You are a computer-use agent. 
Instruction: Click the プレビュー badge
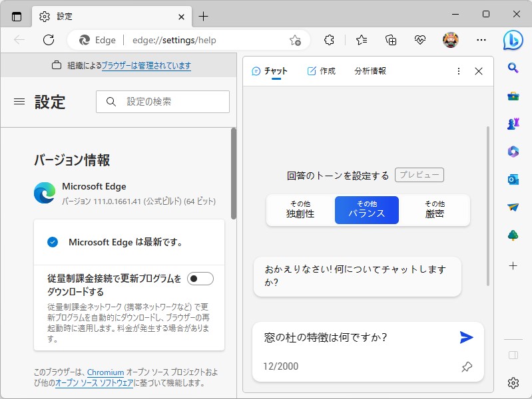pyautogui.click(x=419, y=175)
